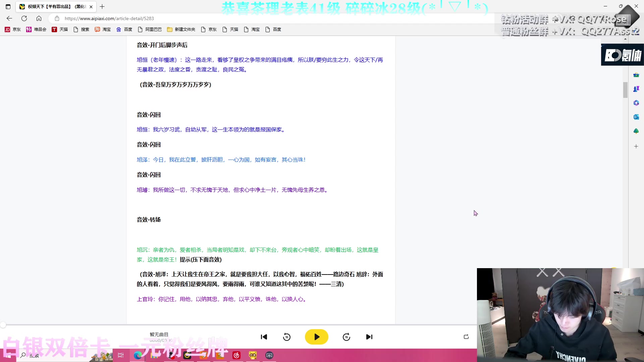Switch to the 权倾天下 tab
The width and height of the screenshot is (644, 362).
click(x=56, y=6)
